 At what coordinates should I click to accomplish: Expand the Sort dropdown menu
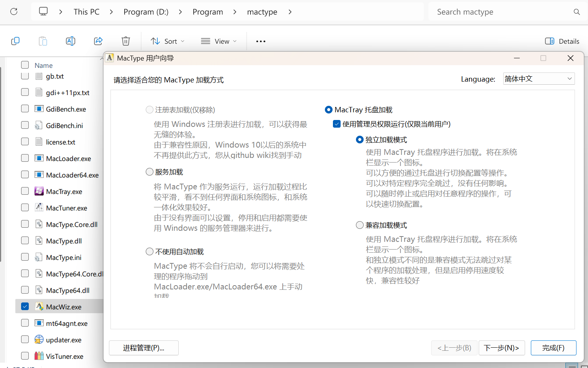coord(168,41)
